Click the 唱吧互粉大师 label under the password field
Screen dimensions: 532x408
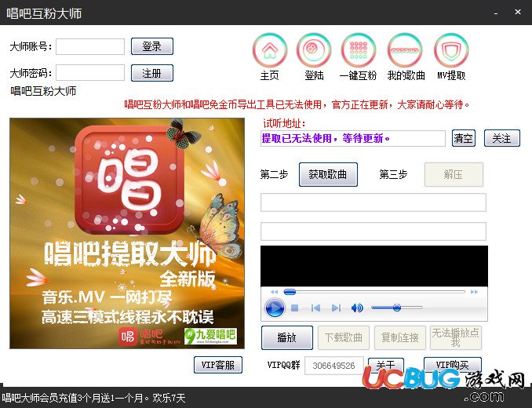(43, 91)
